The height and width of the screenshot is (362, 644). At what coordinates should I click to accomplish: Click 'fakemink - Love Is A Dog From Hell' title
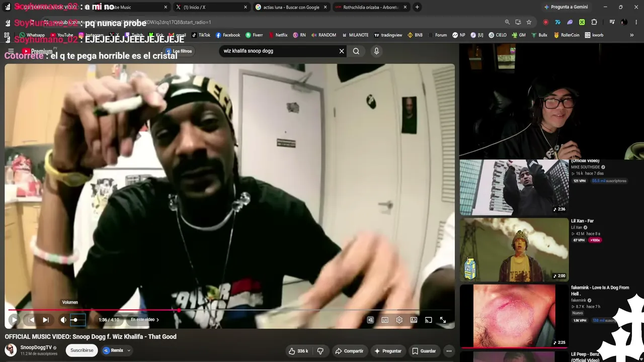(600, 290)
